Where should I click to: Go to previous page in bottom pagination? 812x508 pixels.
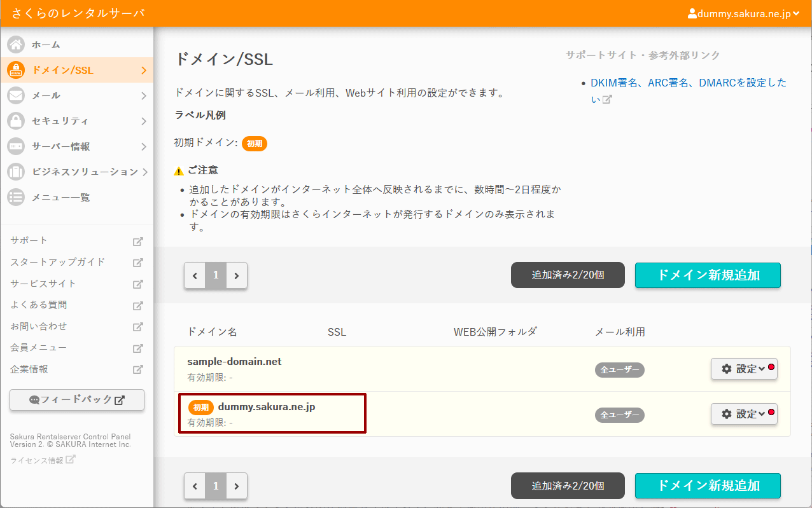click(195, 486)
